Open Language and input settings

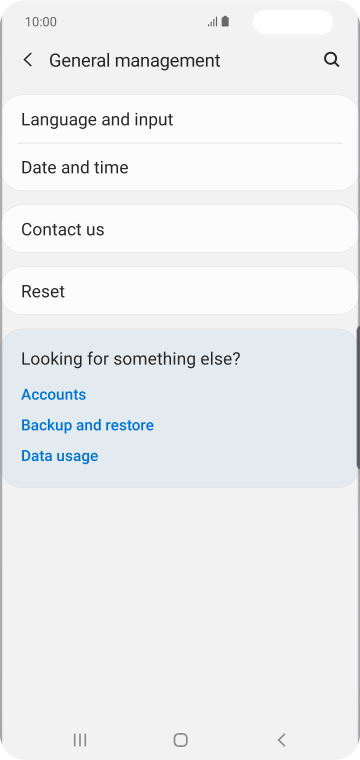[x=180, y=119]
